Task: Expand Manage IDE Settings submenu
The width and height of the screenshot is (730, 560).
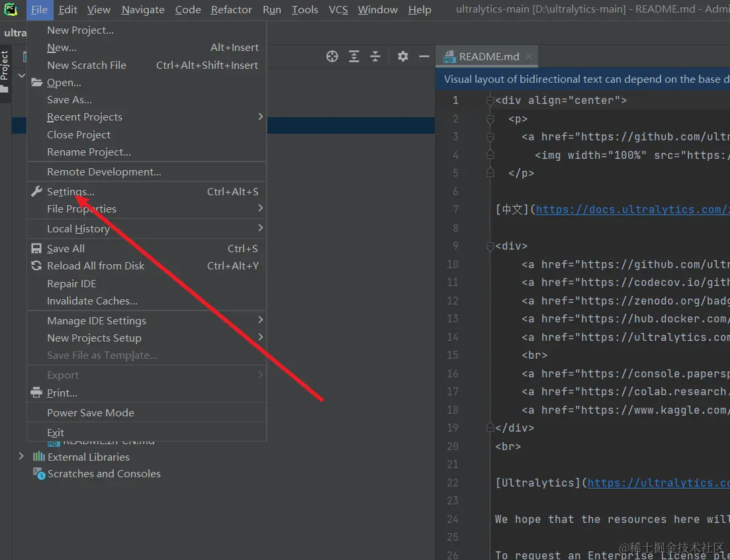Action: 147,321
